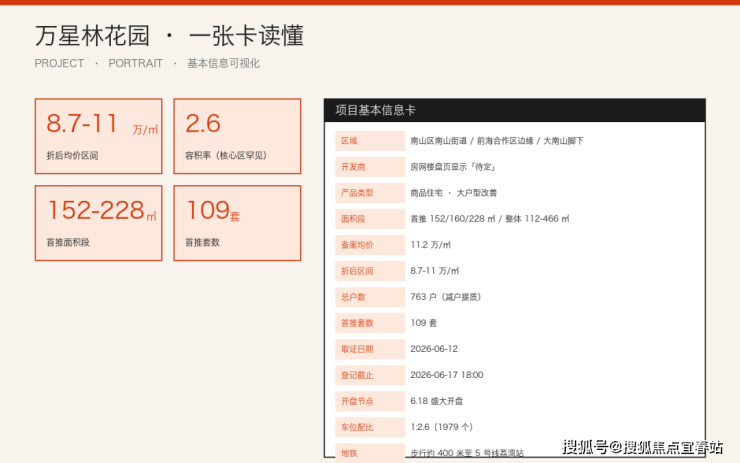This screenshot has width=740, height=463.
Task: Click the value 6.18 盛大开盘
Action: pyautogui.click(x=437, y=401)
